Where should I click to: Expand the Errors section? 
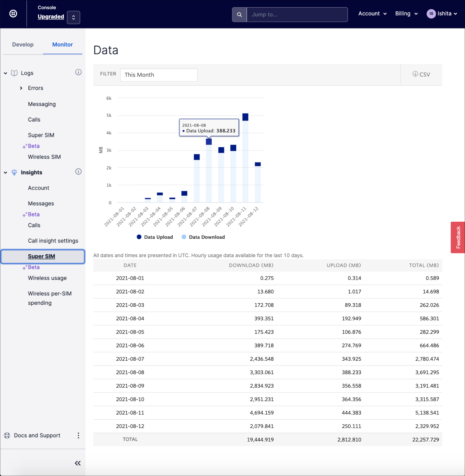click(x=21, y=88)
